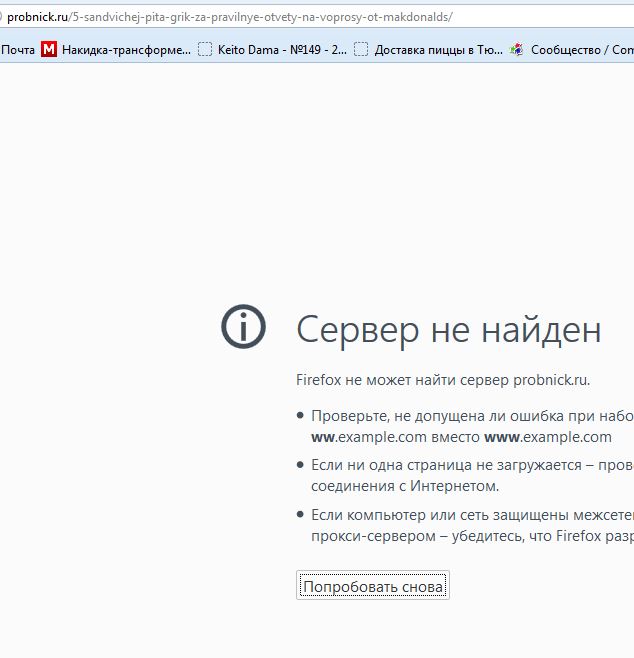The height and width of the screenshot is (658, 634).
Task: Click the blank favicon before Доставка пиццы bookmark
Action: [361, 49]
